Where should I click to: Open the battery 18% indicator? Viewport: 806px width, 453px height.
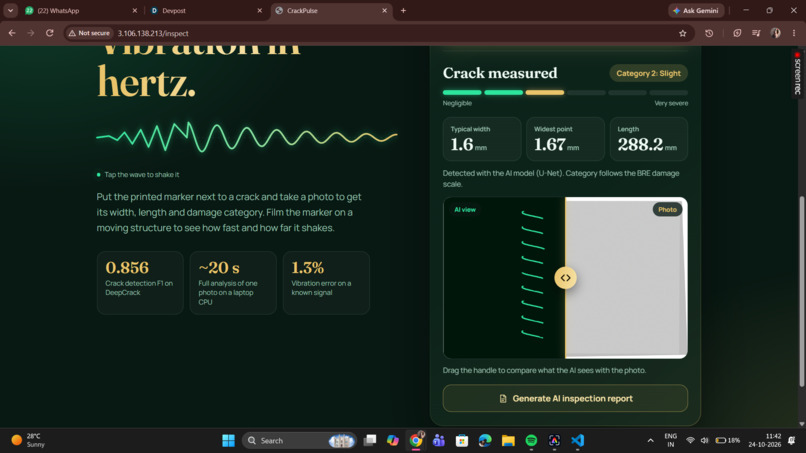[727, 441]
